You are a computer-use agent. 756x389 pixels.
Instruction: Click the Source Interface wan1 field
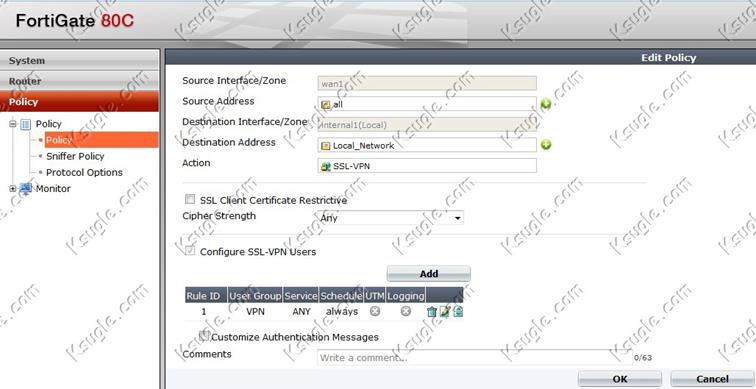click(427, 83)
